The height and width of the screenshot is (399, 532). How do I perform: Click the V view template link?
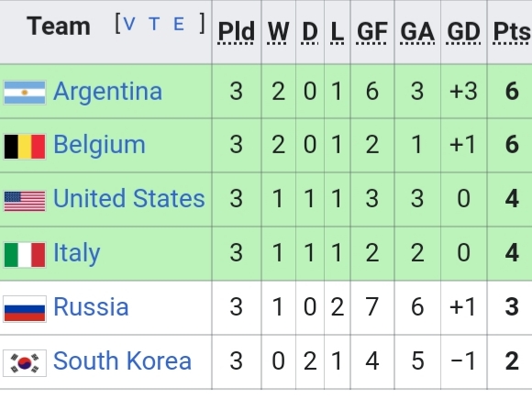129,24
